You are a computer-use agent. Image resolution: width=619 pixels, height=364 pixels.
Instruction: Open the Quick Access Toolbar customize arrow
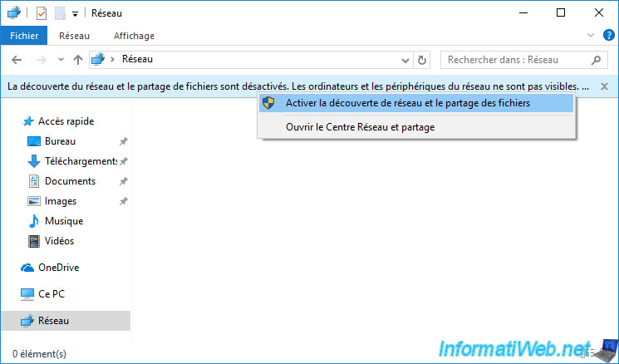75,14
